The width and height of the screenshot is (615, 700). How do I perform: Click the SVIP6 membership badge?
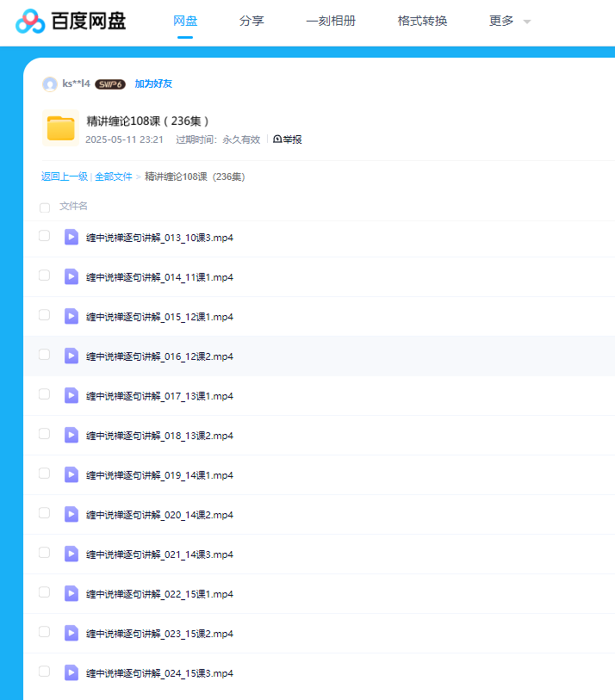pos(110,84)
